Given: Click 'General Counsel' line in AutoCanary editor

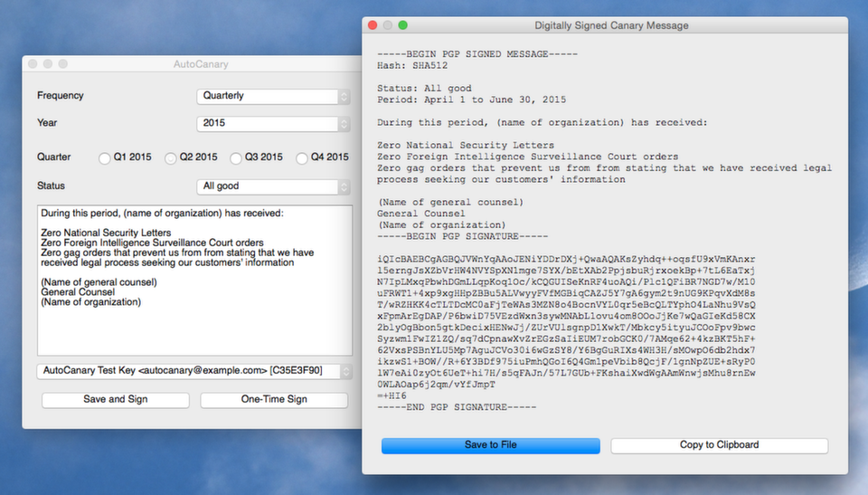Looking at the screenshot, I should [x=78, y=292].
